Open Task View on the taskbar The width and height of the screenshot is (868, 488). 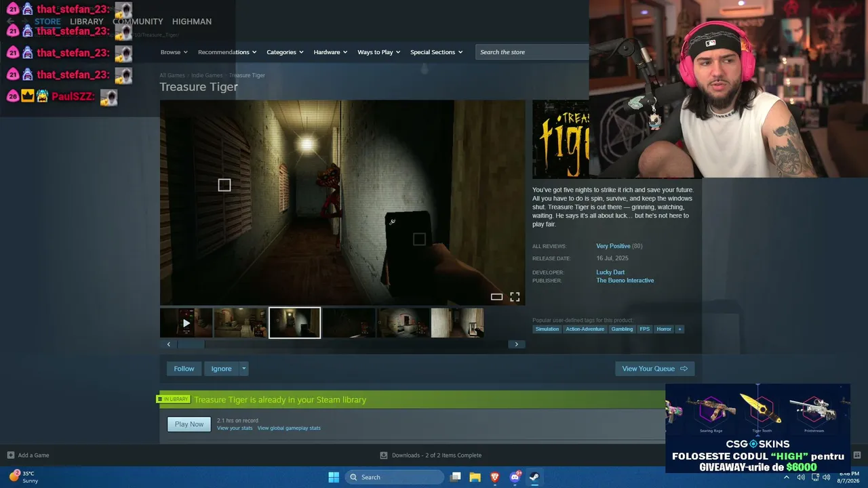456,477
